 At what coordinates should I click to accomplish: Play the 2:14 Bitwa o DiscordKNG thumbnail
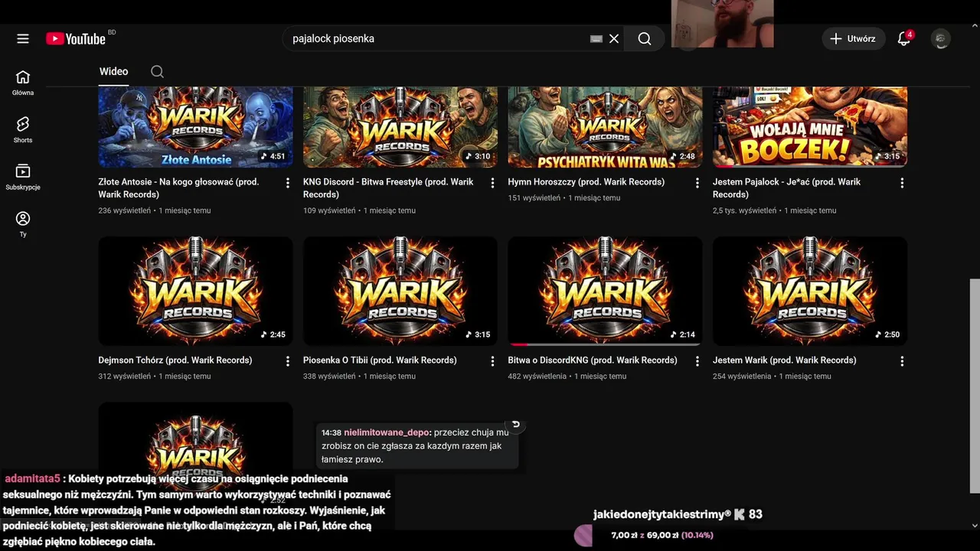pyautogui.click(x=605, y=291)
